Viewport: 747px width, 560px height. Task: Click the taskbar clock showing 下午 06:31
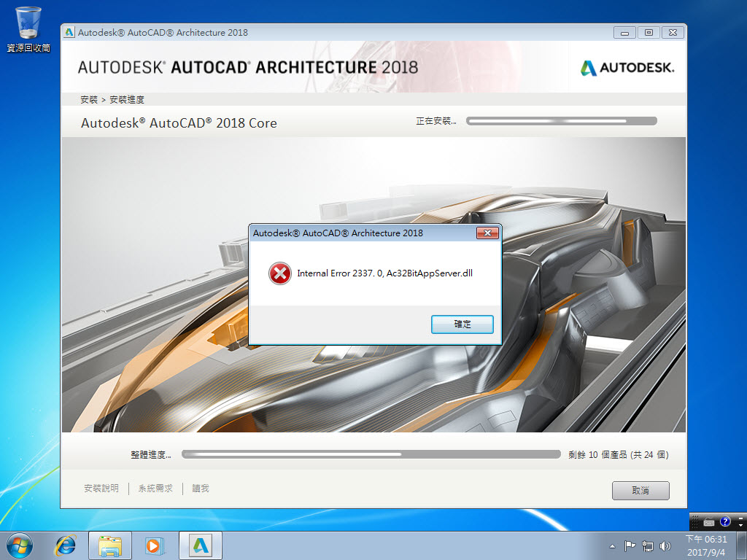point(706,545)
